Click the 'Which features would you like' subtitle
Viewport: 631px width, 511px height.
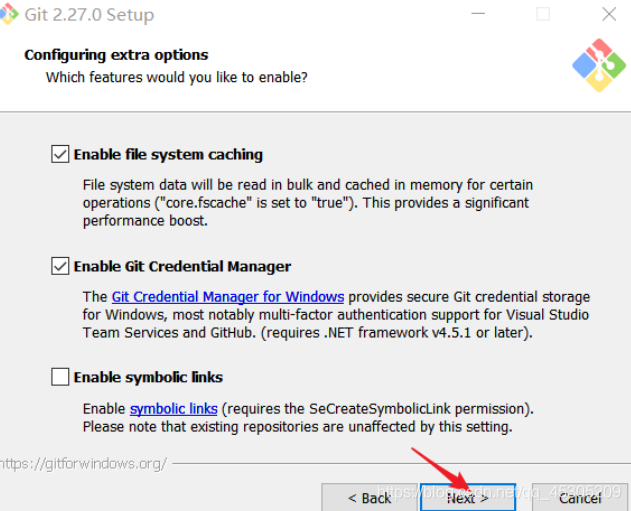tap(177, 77)
